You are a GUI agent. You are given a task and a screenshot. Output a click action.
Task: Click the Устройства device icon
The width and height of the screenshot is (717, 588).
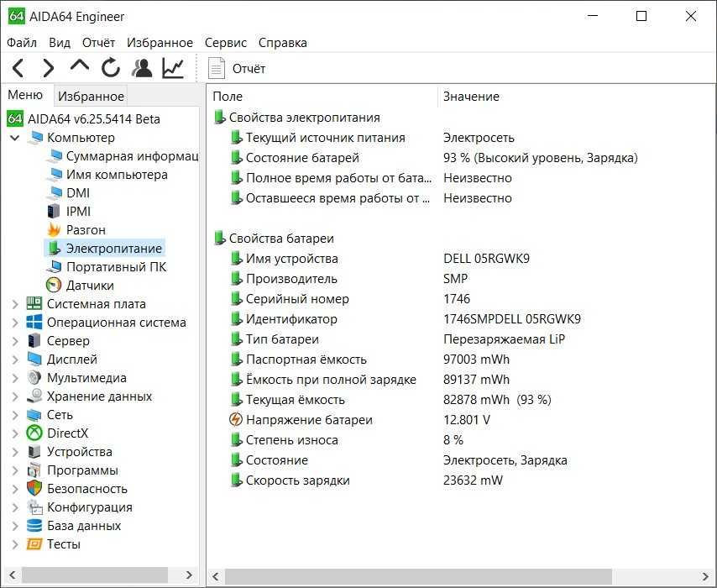click(x=34, y=452)
